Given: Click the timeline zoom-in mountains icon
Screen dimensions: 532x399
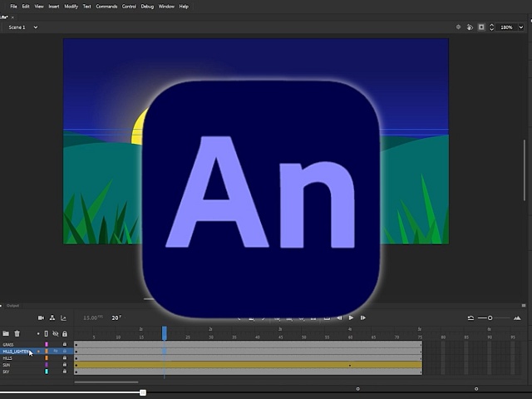Looking at the screenshot, I should coord(518,318).
